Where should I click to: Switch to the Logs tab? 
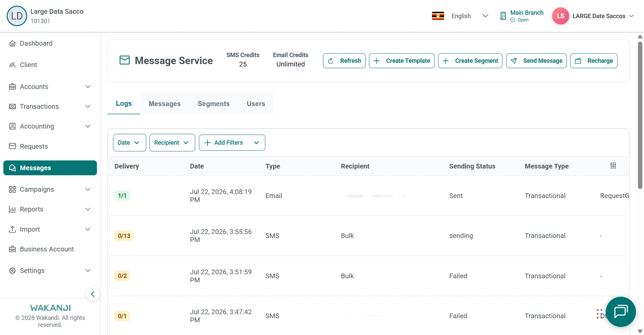124,103
